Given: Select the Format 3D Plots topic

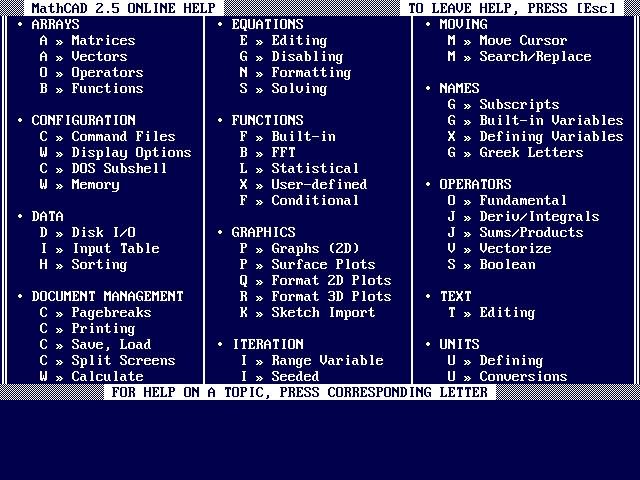Looking at the screenshot, I should [331, 296].
